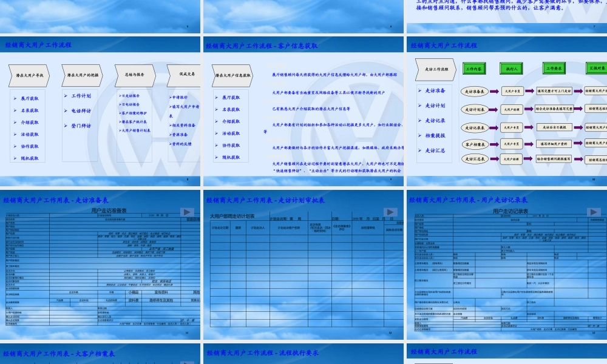Select the 促成交易 chevron shape
The width and height of the screenshot is (607, 364).
pyautogui.click(x=185, y=75)
